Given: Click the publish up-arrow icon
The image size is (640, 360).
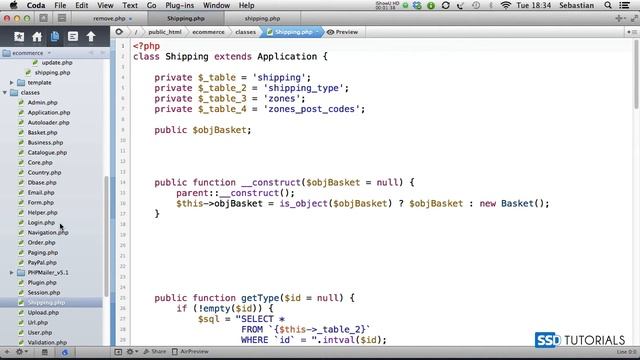Looking at the screenshot, I should coord(91,37).
